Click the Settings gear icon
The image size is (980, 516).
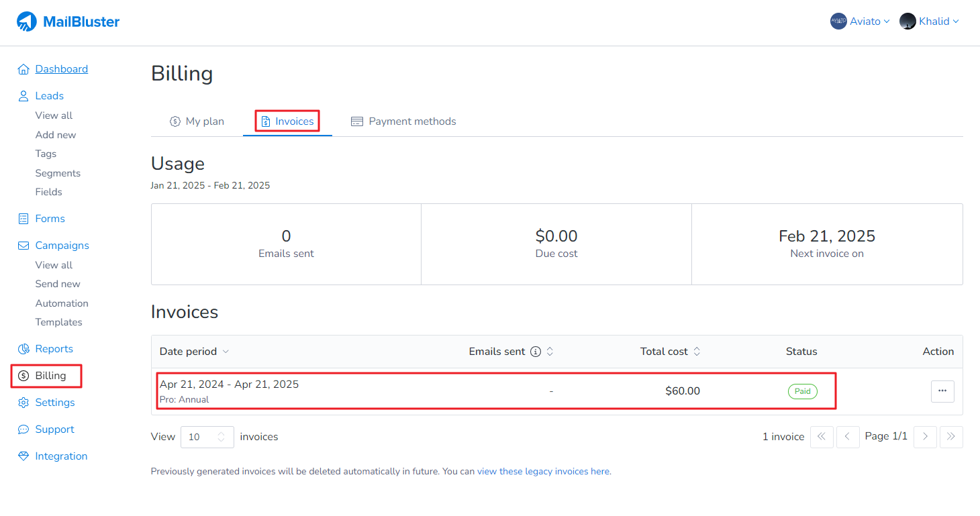click(23, 403)
